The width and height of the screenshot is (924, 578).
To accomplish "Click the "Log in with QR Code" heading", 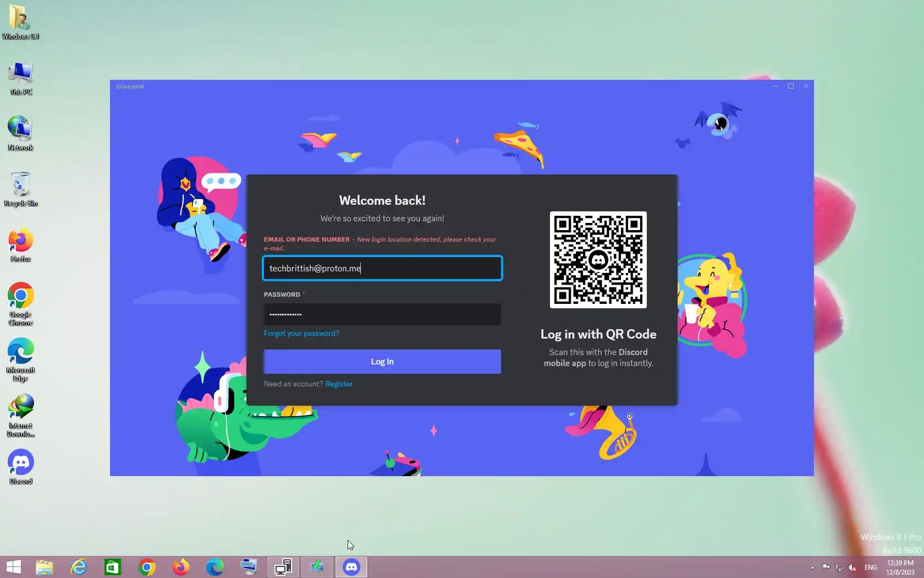I will 598,334.
